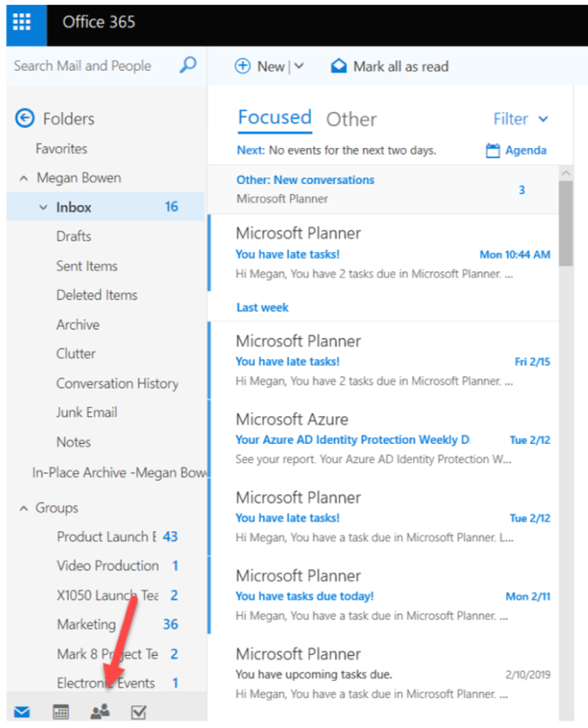The image size is (588, 728).
Task: Open the Drafts folder
Action: 73,236
